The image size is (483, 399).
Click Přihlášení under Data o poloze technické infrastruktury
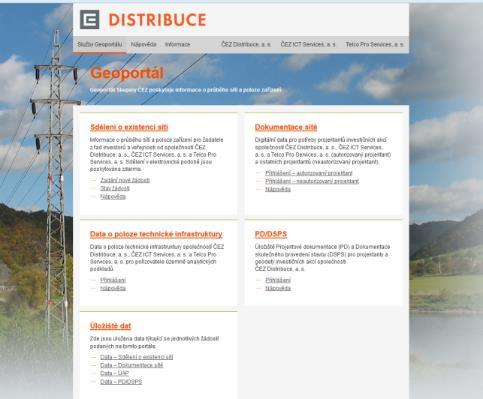point(113,280)
